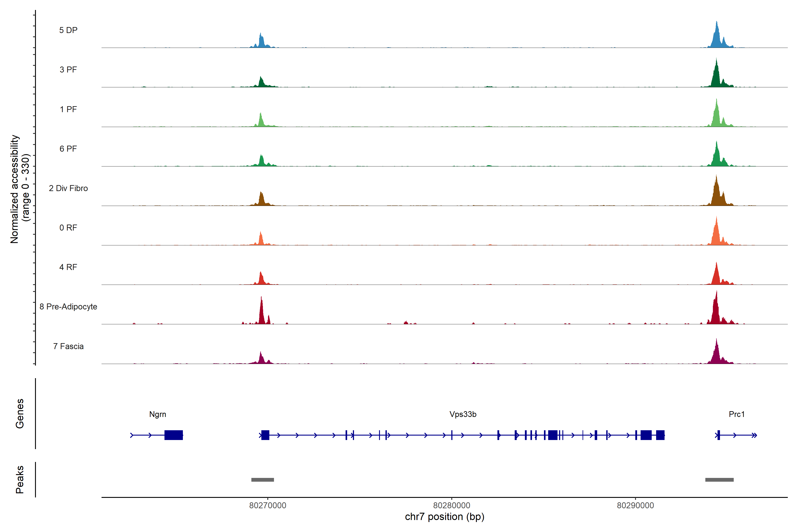The height and width of the screenshot is (532, 798).
Task: Click the 7 Fascia track label
Action: click(68, 346)
